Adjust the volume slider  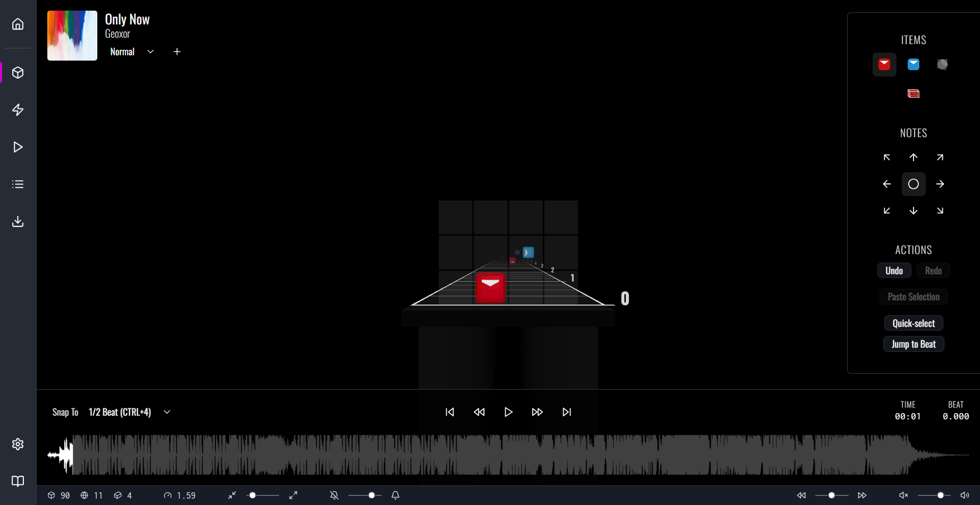pos(940,495)
